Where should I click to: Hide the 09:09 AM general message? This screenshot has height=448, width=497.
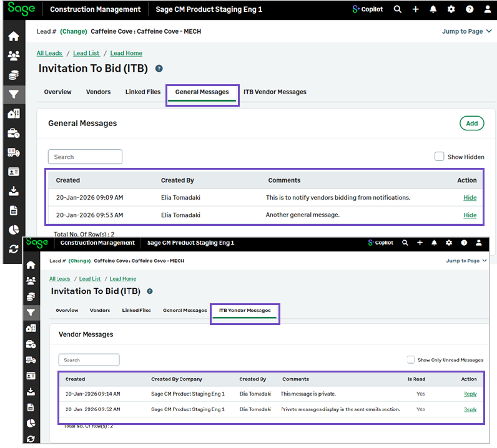(x=470, y=198)
